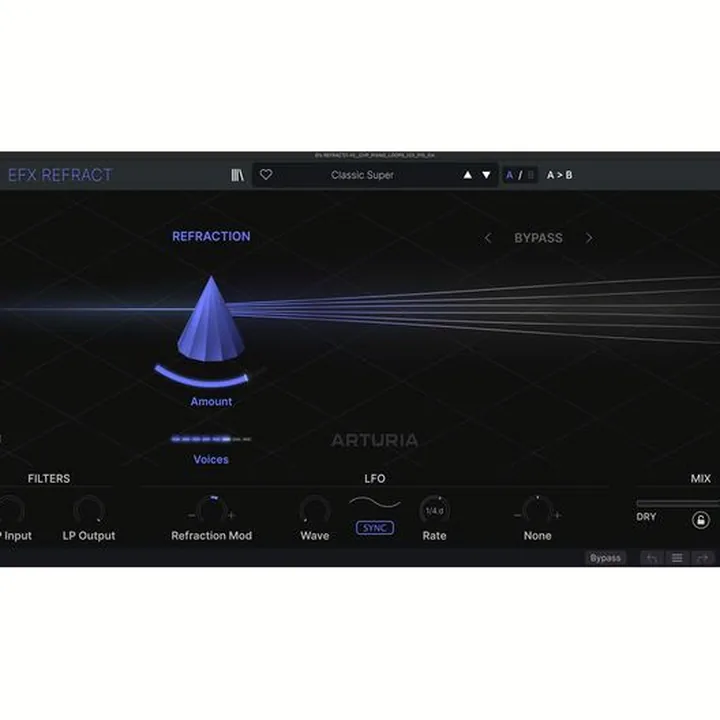
Task: Copy settings with A > B button
Action: (x=559, y=175)
